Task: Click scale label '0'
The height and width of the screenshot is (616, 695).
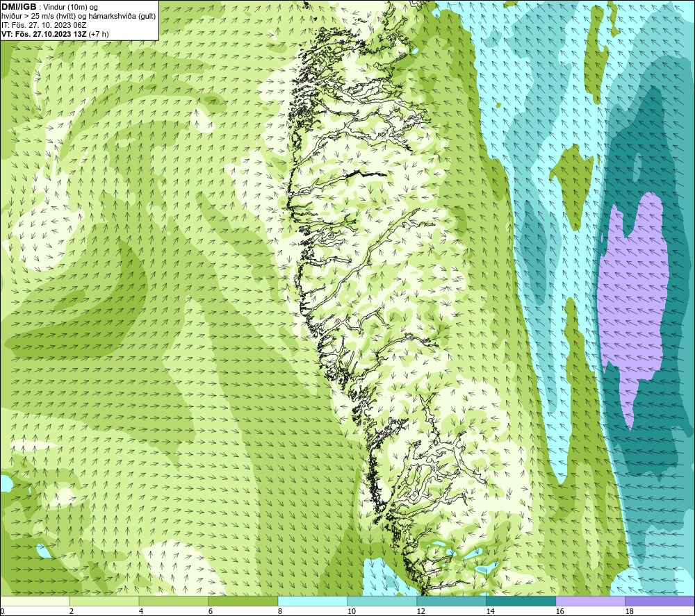Action: (2, 611)
